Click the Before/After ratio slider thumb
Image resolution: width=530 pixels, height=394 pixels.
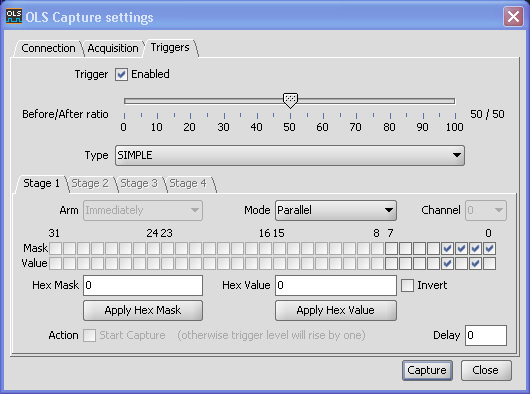(x=290, y=101)
